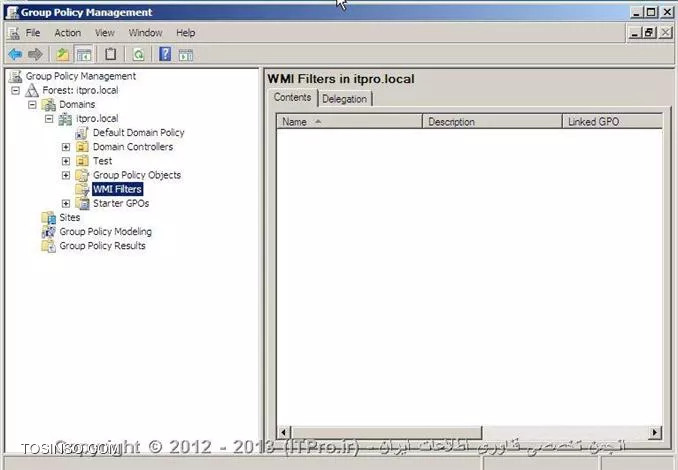The width and height of the screenshot is (678, 470).
Task: Click the Test OU folder icon
Action: pos(82,161)
